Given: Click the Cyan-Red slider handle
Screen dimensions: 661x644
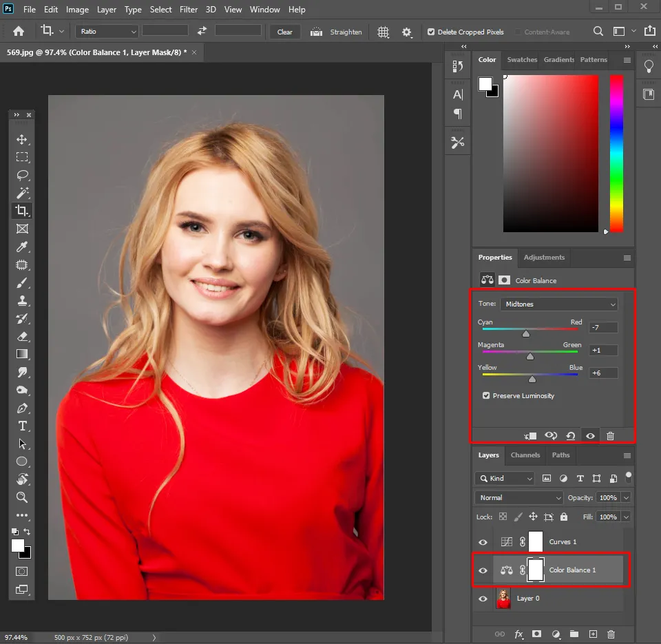Looking at the screenshot, I should pyautogui.click(x=526, y=334).
